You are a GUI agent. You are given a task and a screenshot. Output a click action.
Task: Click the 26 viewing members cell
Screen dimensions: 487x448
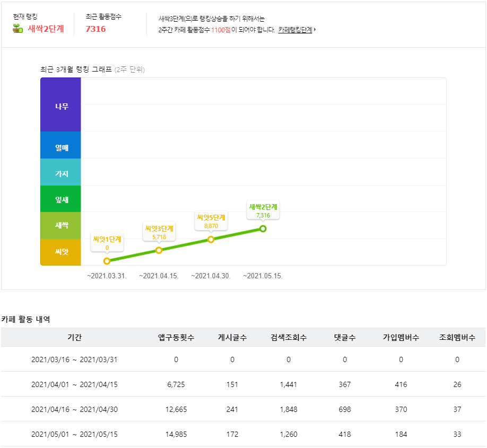click(x=457, y=385)
